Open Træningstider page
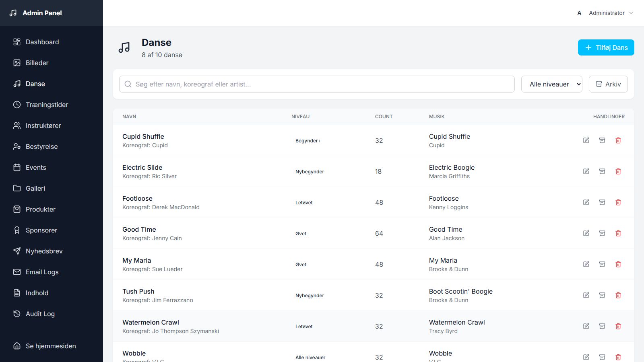 [x=52, y=105]
